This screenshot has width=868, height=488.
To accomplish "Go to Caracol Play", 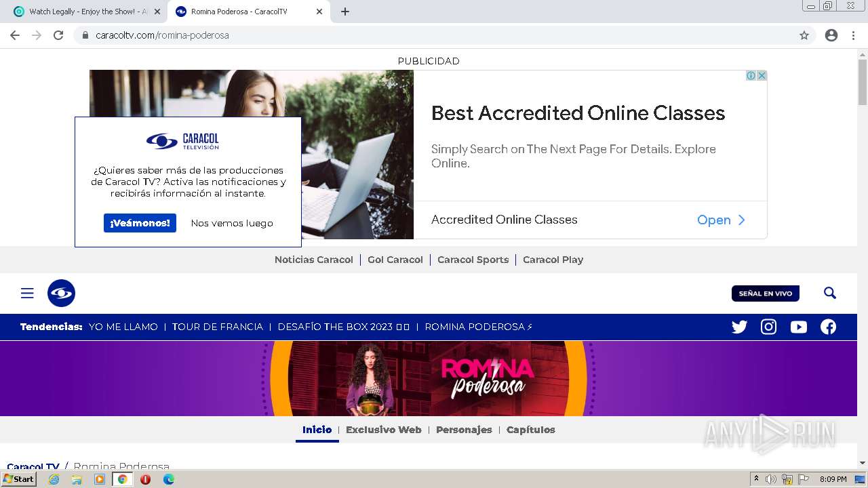I will coord(553,260).
